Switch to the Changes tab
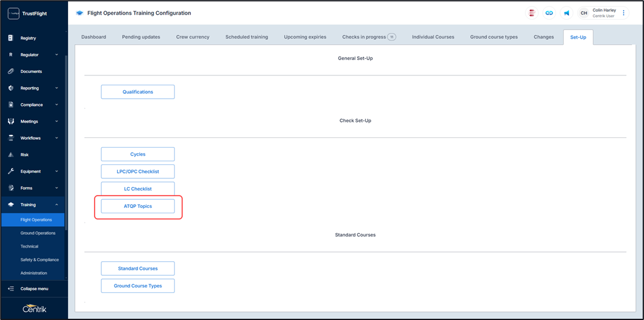 [x=544, y=37]
